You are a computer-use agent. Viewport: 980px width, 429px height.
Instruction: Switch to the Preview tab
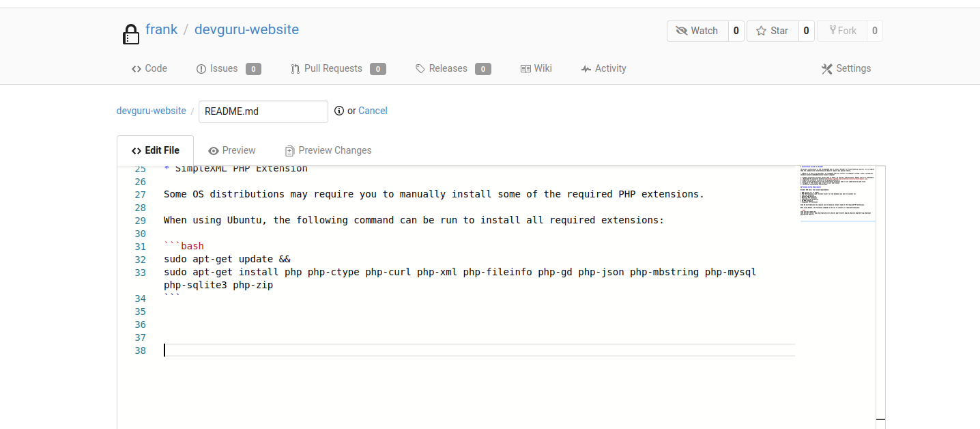(x=232, y=150)
